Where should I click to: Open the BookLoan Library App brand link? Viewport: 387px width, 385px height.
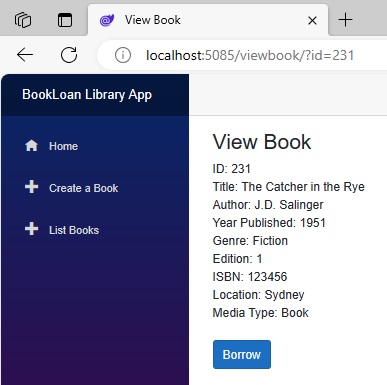[87, 95]
